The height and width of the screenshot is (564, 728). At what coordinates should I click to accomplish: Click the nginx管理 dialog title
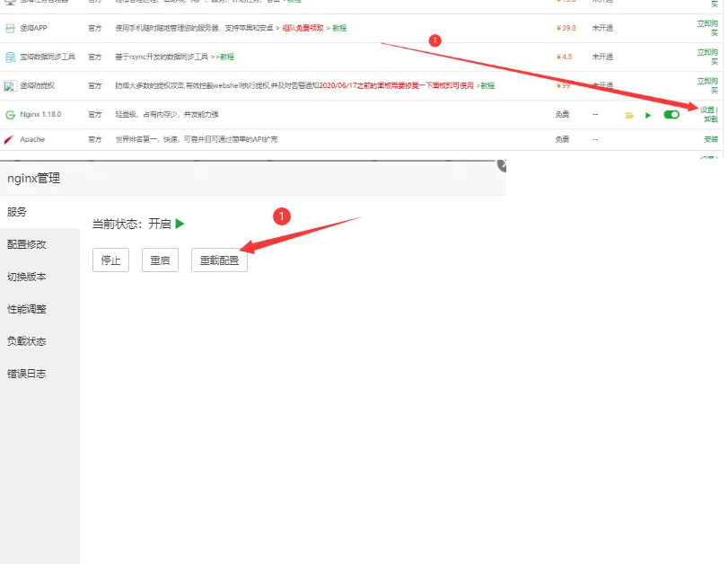[33, 179]
